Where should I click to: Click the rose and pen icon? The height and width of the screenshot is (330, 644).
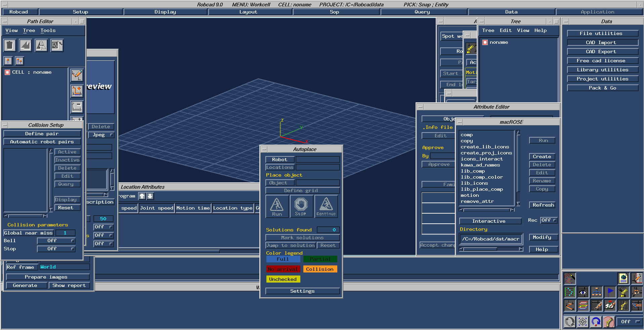(610, 305)
